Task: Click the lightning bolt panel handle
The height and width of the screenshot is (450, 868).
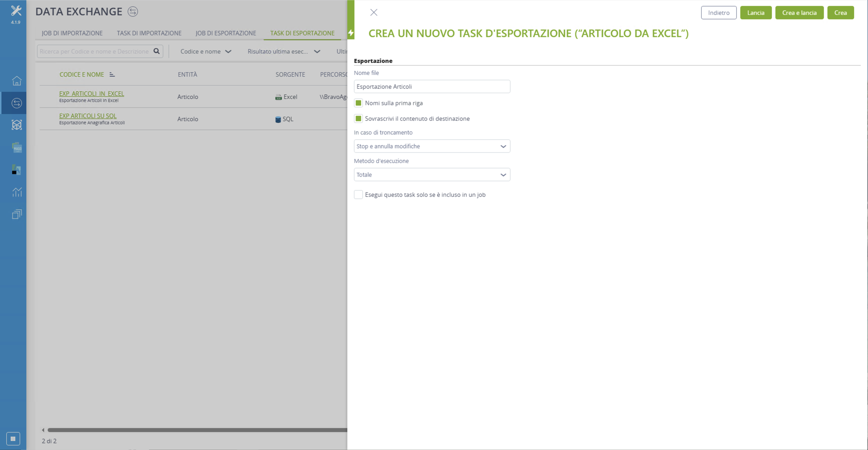Action: pos(351,33)
